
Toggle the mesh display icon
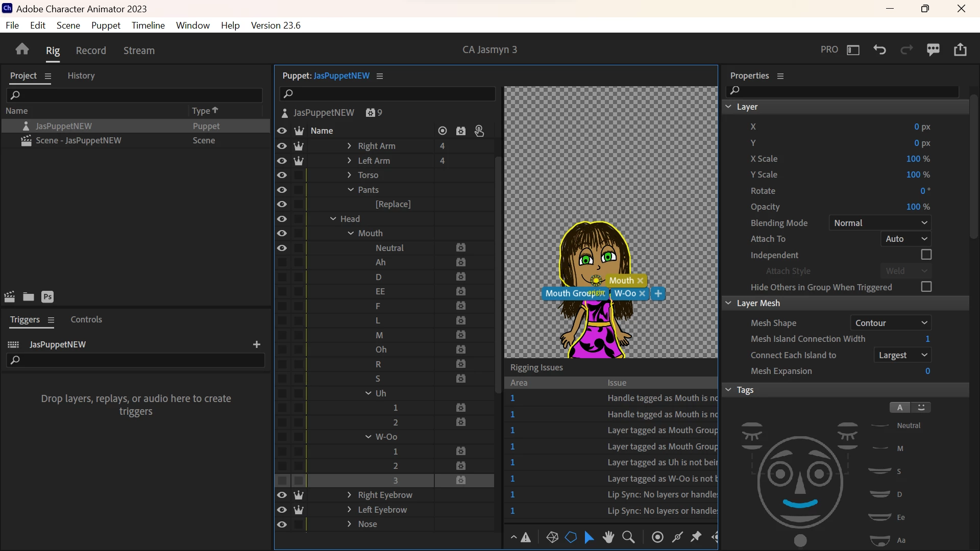point(552,537)
